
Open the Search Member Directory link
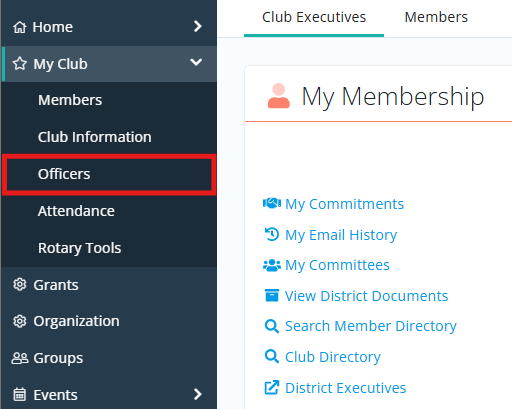pos(371,326)
